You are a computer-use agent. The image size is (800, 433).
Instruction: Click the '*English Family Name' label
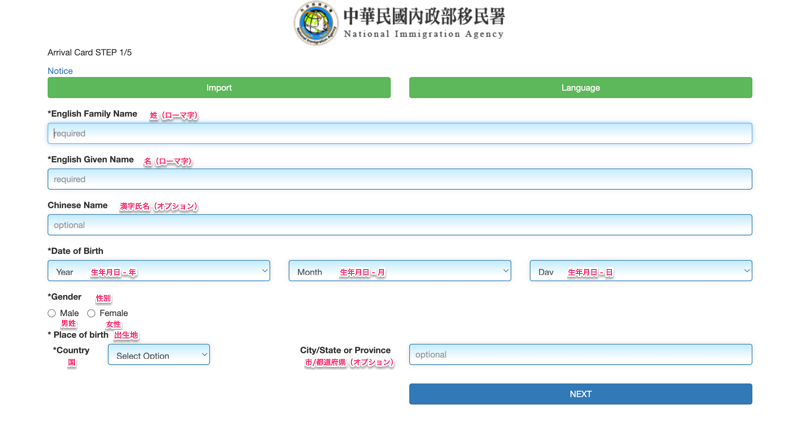click(92, 114)
